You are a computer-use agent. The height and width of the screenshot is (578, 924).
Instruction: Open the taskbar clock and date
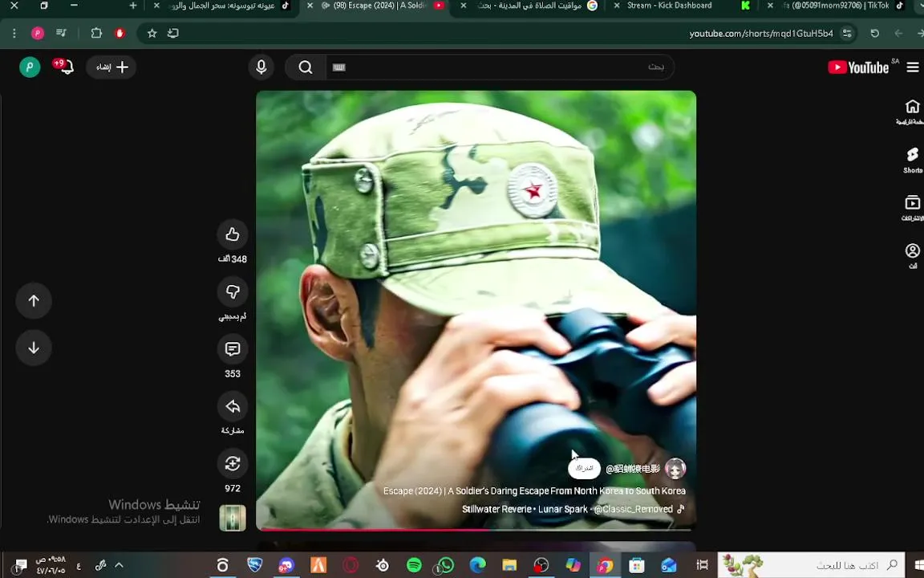coord(51,565)
